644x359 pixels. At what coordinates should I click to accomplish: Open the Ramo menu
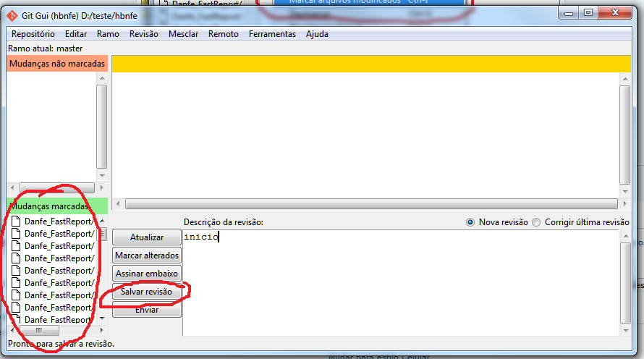[108, 34]
